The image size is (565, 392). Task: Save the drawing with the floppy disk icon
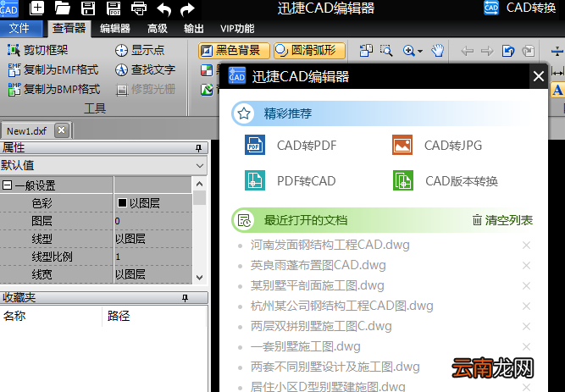pyautogui.click(x=88, y=8)
